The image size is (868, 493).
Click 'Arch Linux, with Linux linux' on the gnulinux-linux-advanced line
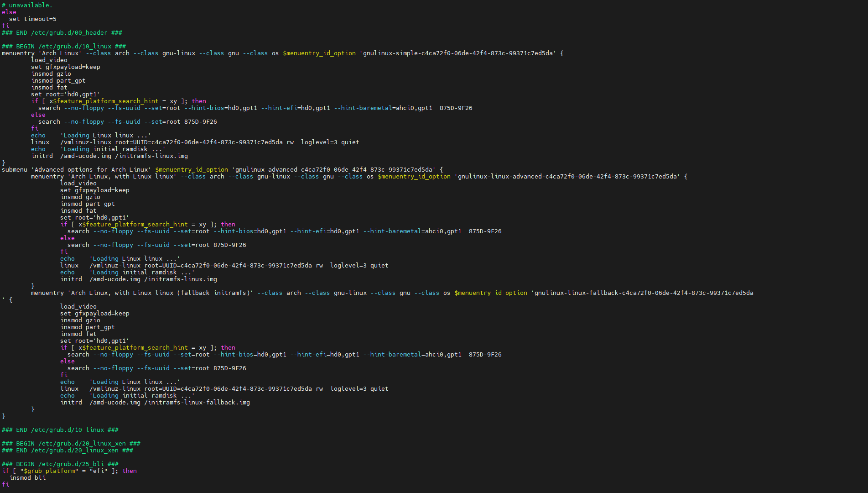tap(122, 177)
